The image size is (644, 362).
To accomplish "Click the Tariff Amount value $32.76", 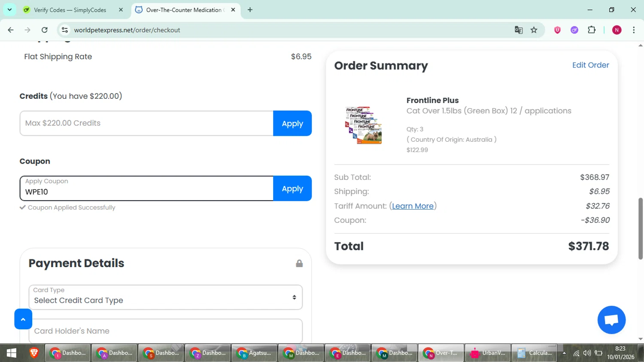I will 598,206.
